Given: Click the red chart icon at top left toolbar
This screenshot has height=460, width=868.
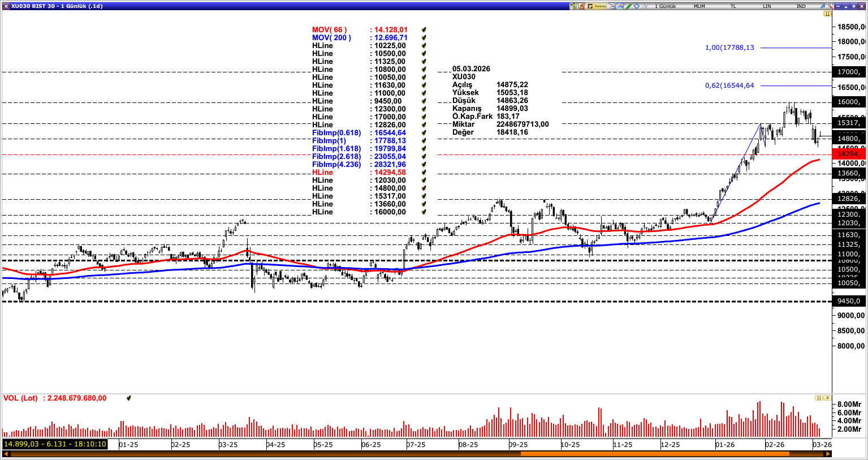Looking at the screenshot, I should point(580,6).
